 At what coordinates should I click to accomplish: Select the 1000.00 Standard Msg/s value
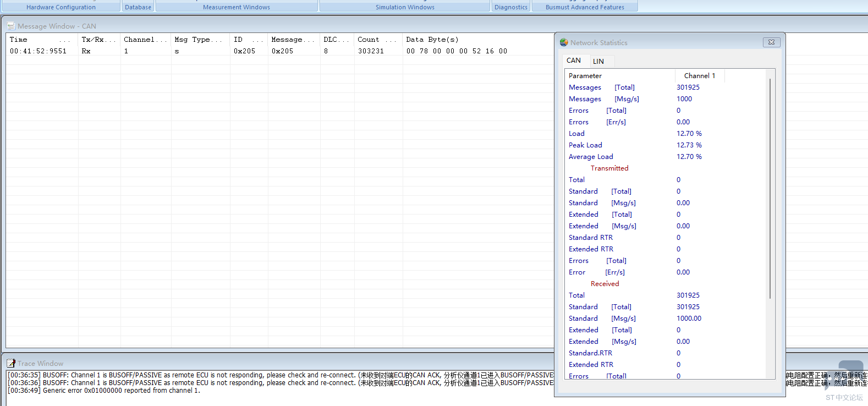[x=689, y=319]
